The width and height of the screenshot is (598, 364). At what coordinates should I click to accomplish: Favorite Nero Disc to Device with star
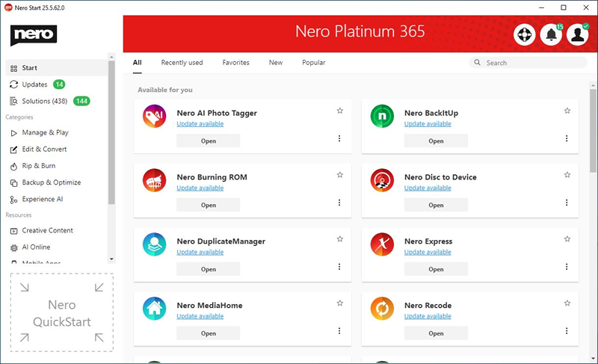click(567, 175)
